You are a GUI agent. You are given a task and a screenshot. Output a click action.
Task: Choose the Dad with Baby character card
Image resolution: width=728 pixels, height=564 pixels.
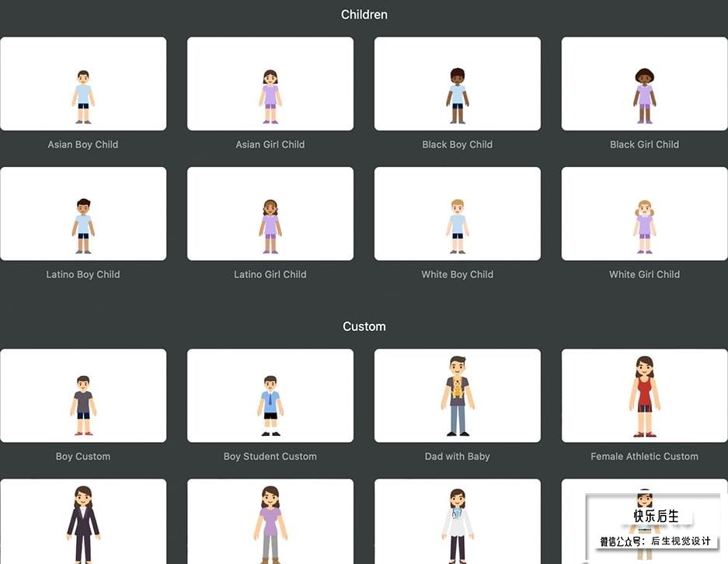[x=458, y=395]
